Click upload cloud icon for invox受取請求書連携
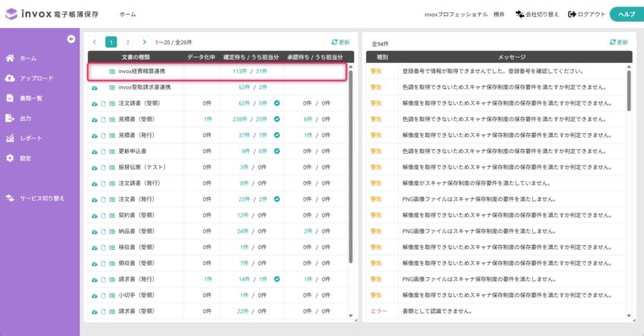The height and width of the screenshot is (336, 644). (94, 88)
